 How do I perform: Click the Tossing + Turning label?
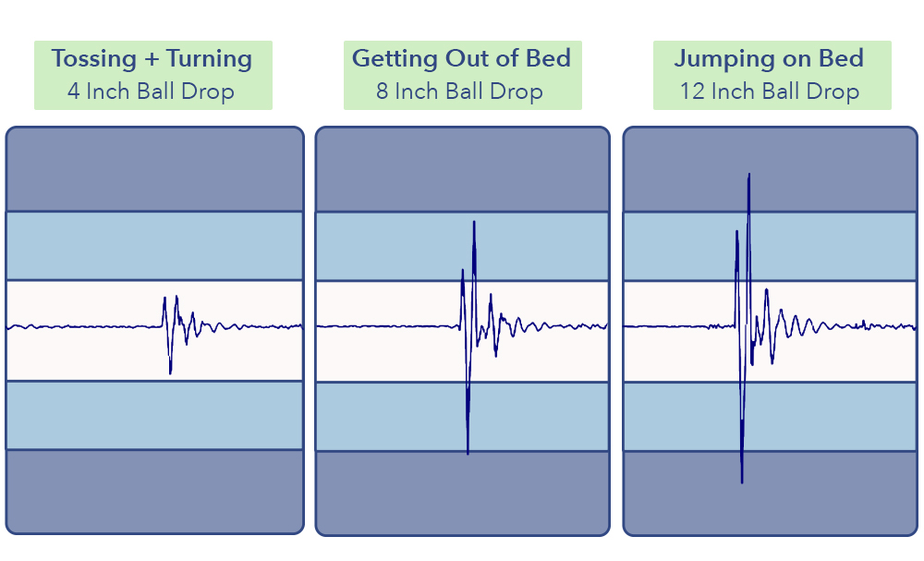(152, 58)
